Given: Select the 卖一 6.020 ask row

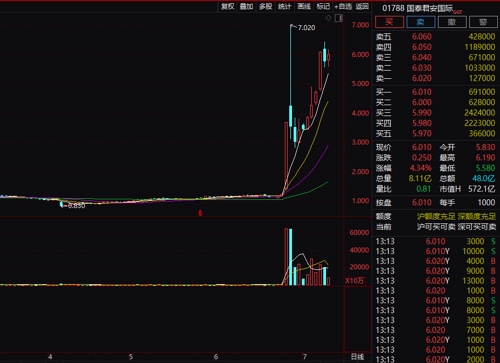Looking at the screenshot, I should [x=435, y=78].
